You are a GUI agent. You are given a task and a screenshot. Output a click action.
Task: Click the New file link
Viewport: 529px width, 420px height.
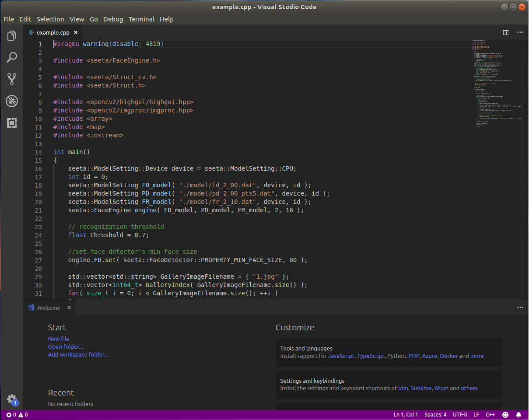[59, 339]
